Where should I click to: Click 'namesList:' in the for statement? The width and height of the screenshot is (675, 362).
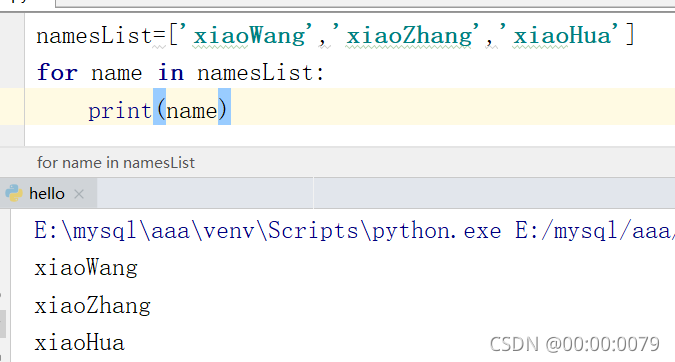click(260, 72)
